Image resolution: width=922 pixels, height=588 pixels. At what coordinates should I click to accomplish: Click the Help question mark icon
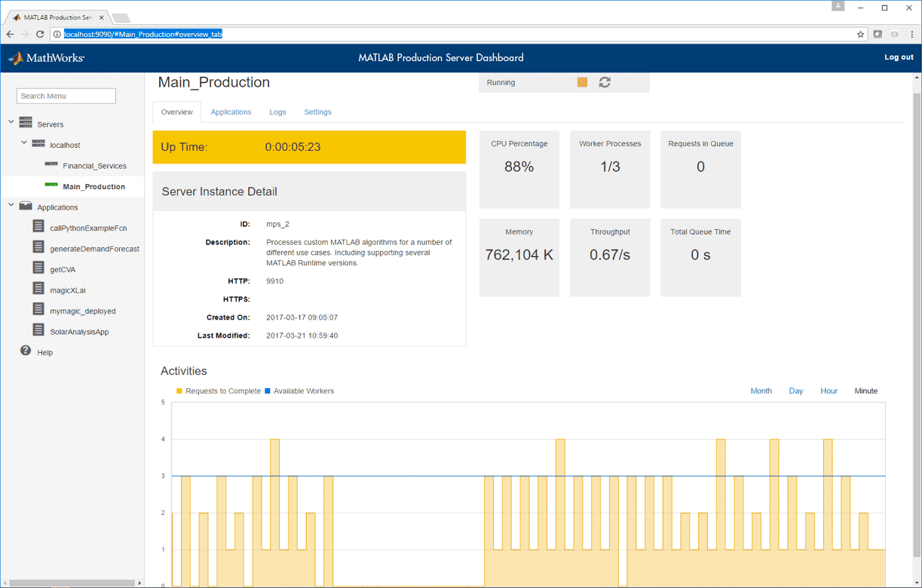[x=26, y=351]
